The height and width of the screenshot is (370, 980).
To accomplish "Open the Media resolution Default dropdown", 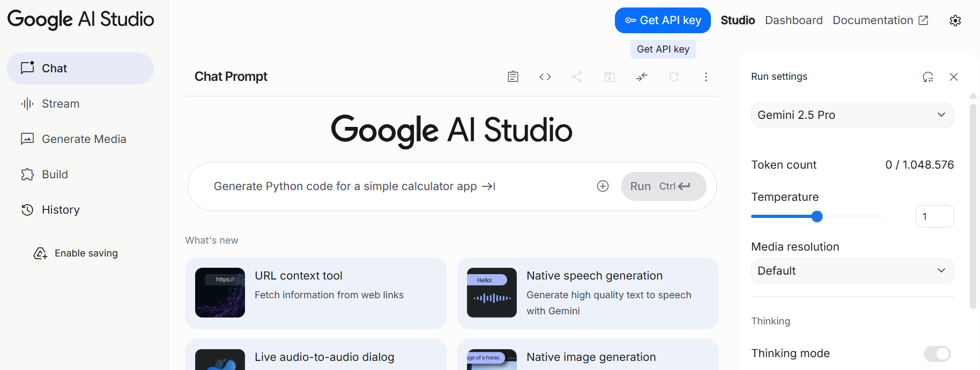I will (852, 271).
